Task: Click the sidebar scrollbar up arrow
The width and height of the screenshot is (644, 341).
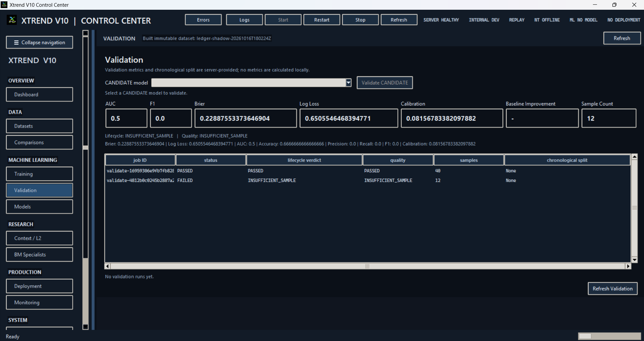Action: [85, 33]
